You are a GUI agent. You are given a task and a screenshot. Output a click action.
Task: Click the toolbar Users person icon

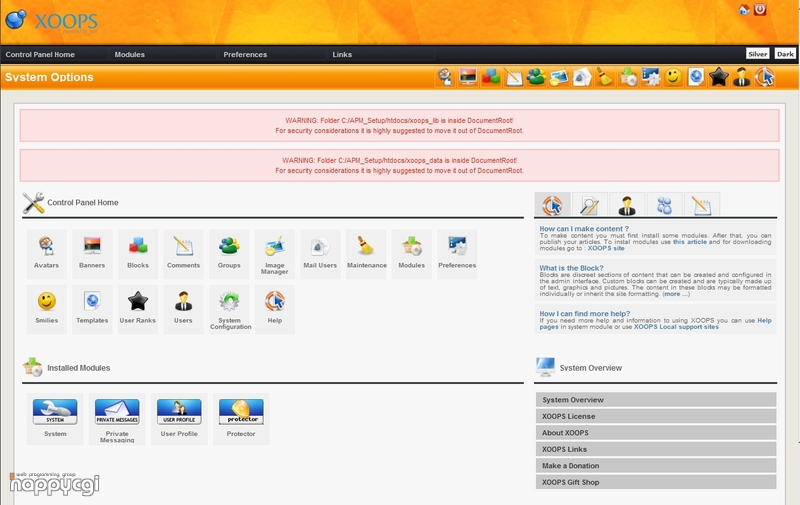coord(741,77)
